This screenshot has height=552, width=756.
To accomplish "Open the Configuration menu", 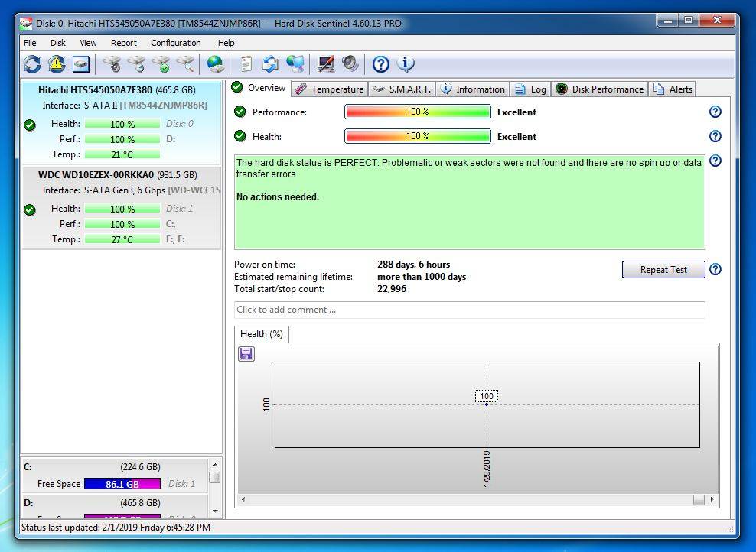I will coord(175,43).
